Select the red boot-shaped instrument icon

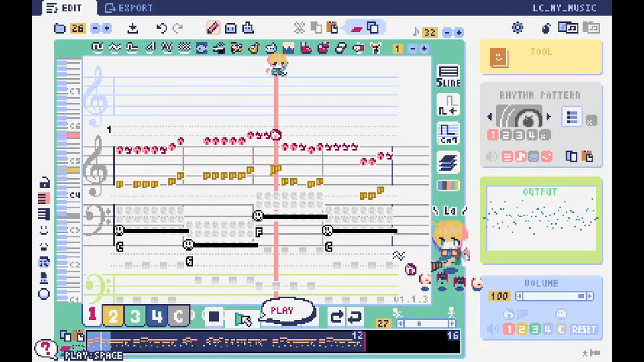[x=306, y=48]
